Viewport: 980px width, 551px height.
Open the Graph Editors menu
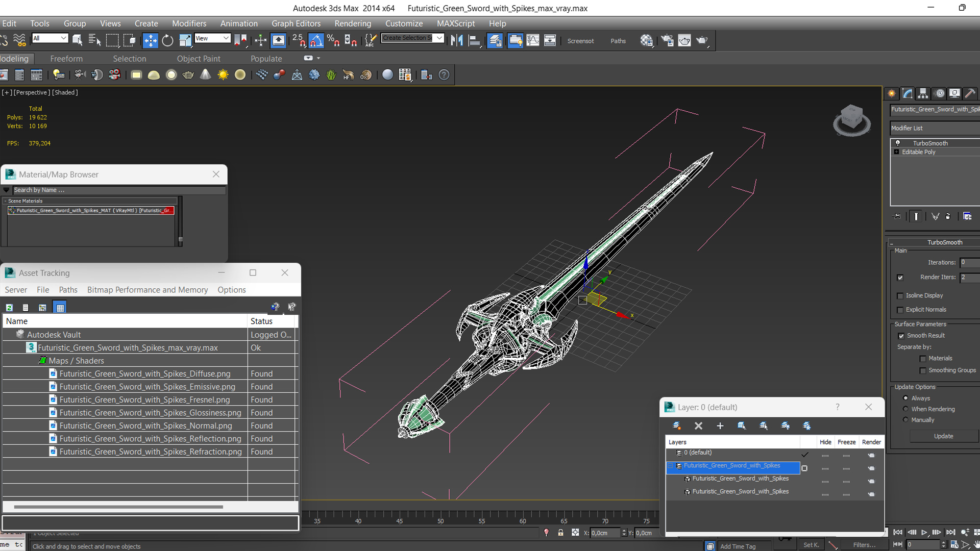[296, 23]
